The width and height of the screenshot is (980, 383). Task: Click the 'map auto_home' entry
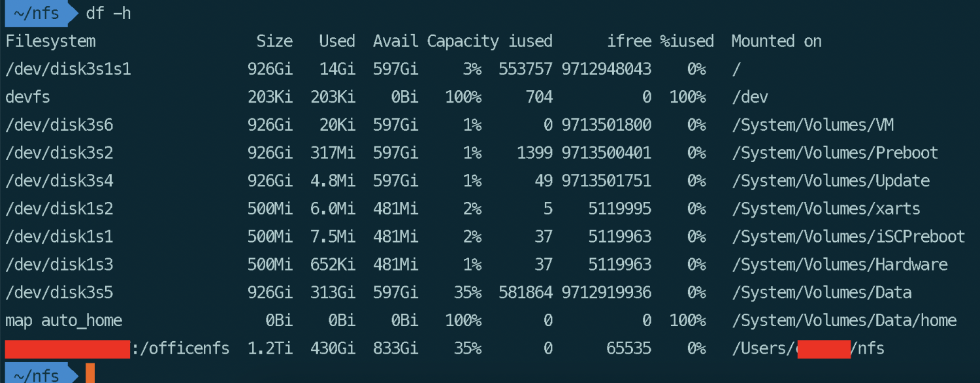click(63, 320)
